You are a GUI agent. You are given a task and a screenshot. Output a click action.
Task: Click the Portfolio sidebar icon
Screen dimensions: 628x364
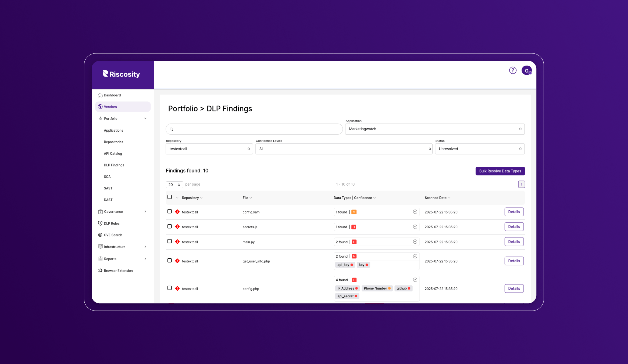(x=100, y=118)
